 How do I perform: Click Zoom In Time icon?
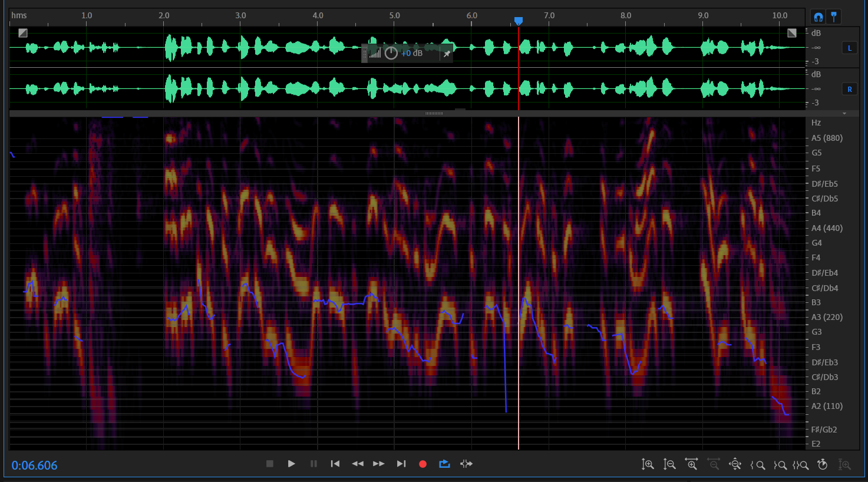(x=691, y=464)
